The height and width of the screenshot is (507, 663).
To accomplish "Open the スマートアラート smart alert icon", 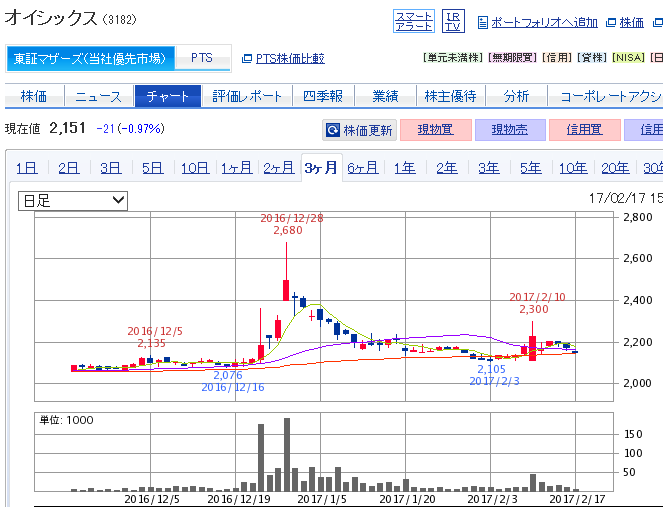I will pyautogui.click(x=414, y=21).
